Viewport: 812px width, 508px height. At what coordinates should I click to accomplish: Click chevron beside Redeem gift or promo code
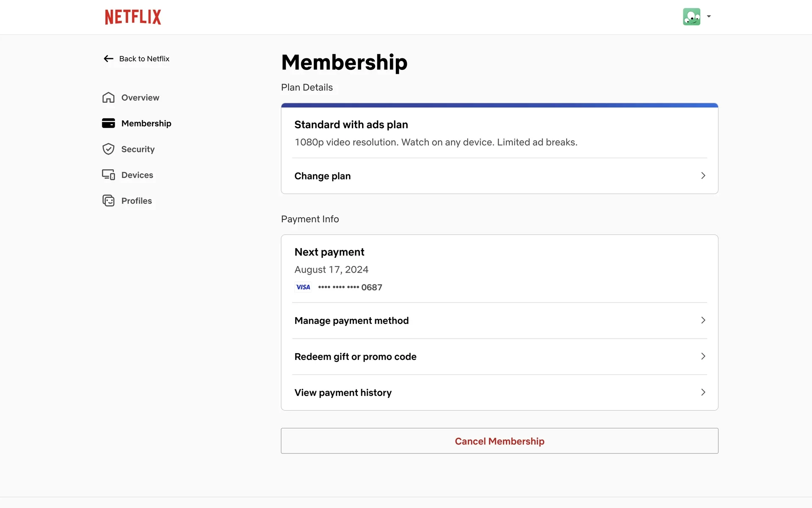point(703,356)
